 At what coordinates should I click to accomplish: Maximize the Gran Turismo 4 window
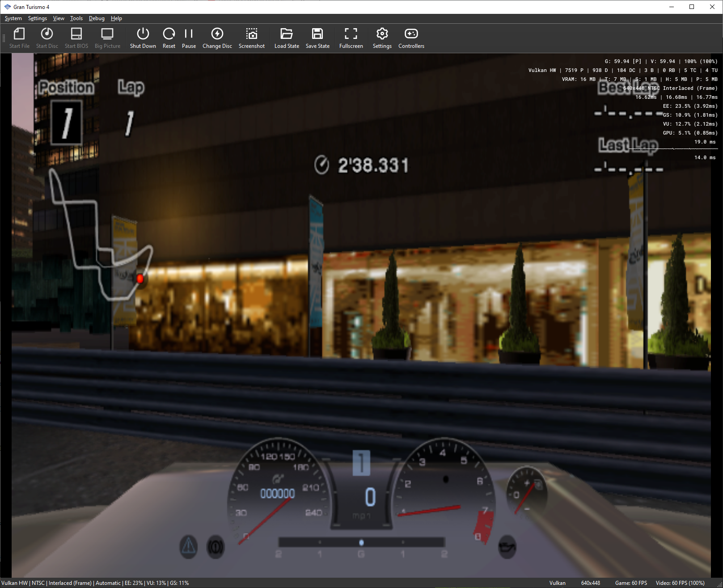point(692,7)
